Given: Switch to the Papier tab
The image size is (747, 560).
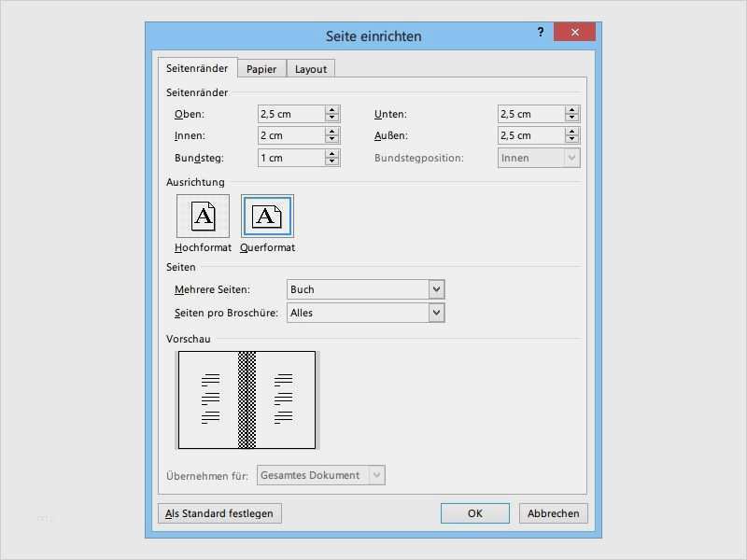Looking at the screenshot, I should point(261,69).
